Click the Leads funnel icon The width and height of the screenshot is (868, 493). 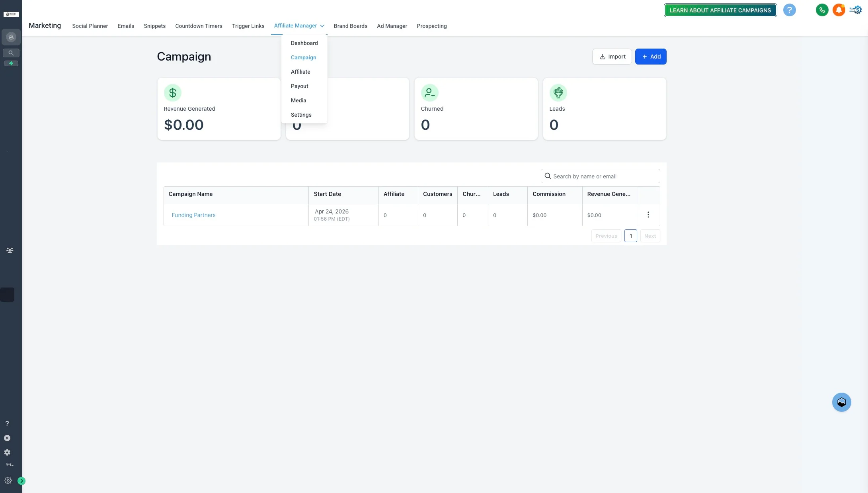tap(558, 93)
